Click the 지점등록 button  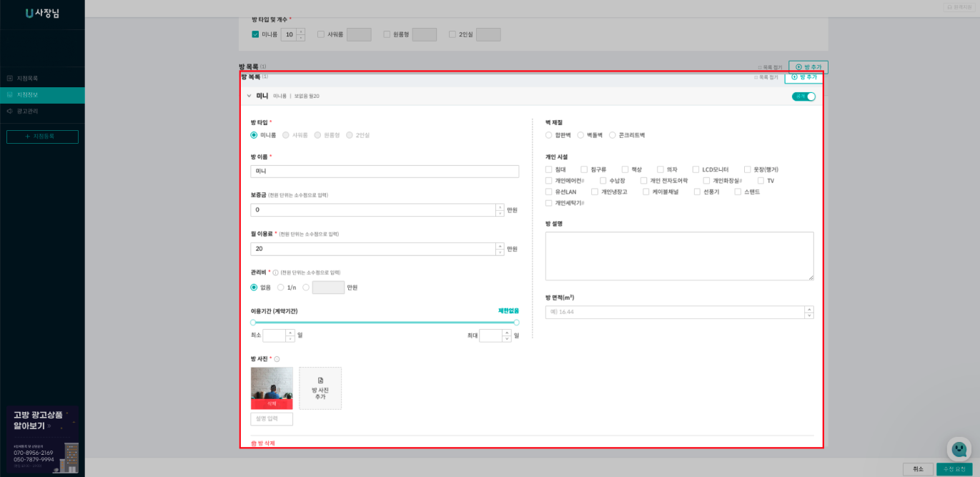tap(42, 137)
